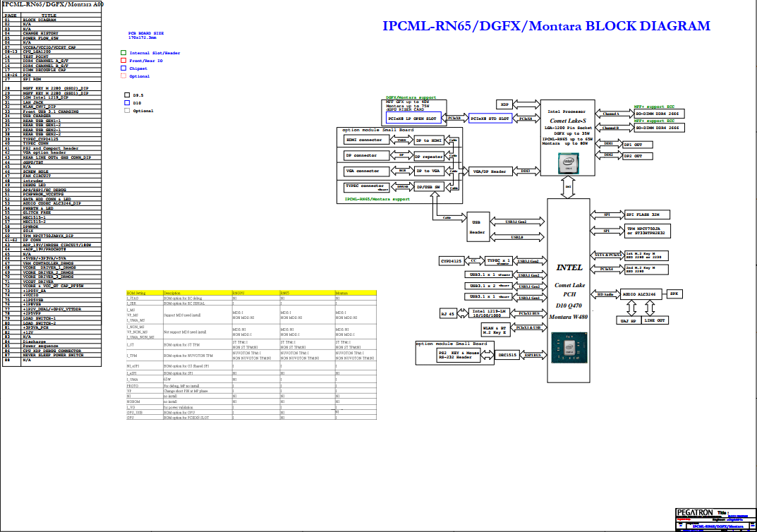Click the DDI2 arrow
Viewport: 757px width, 532px height.
(x=609, y=155)
